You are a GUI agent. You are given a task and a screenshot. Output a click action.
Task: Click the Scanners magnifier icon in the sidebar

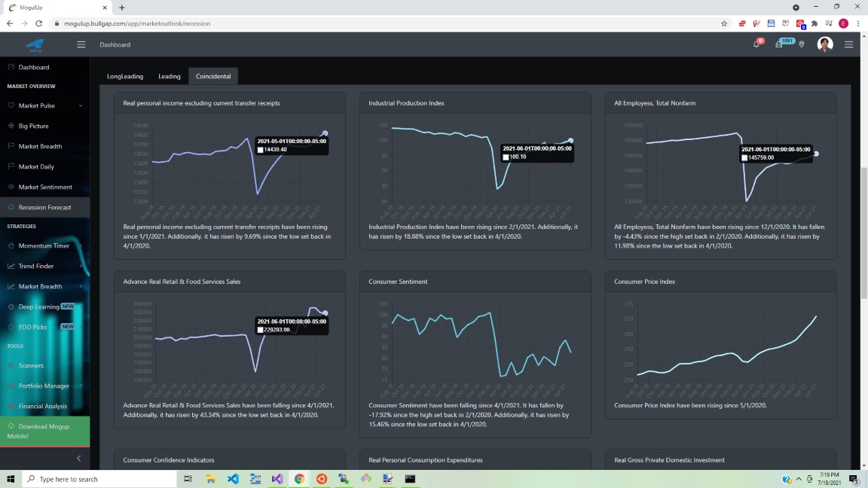[11, 365]
